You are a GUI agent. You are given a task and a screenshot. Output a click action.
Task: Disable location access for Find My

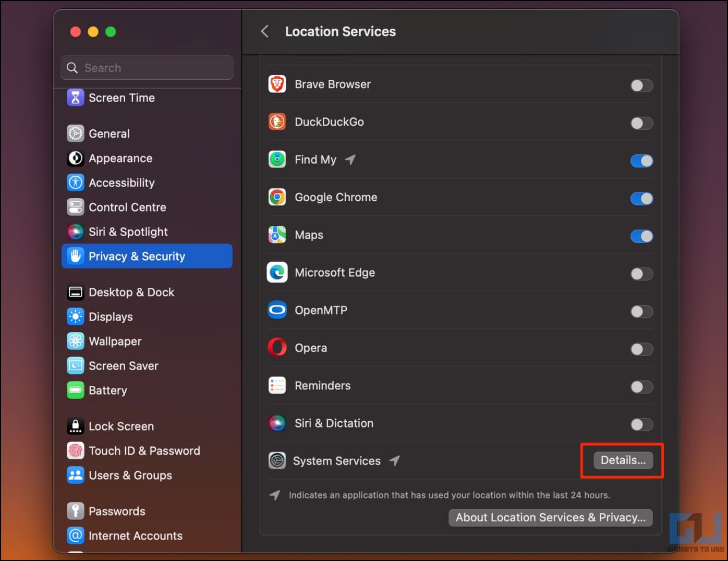(x=641, y=161)
